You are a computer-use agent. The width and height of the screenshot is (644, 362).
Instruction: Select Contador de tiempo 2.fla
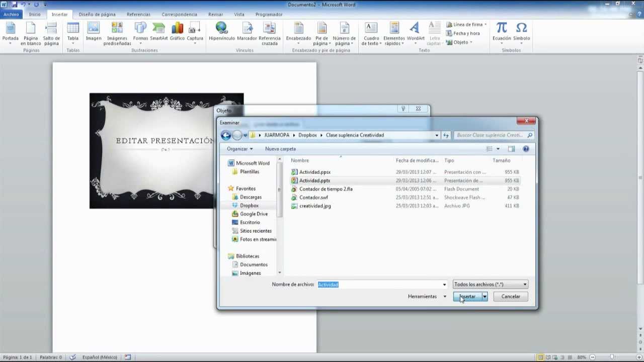pos(326,189)
